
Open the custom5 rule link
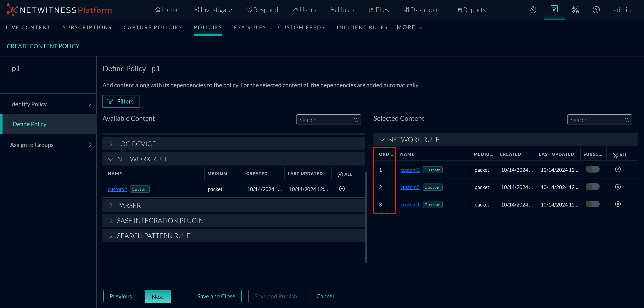click(410, 187)
